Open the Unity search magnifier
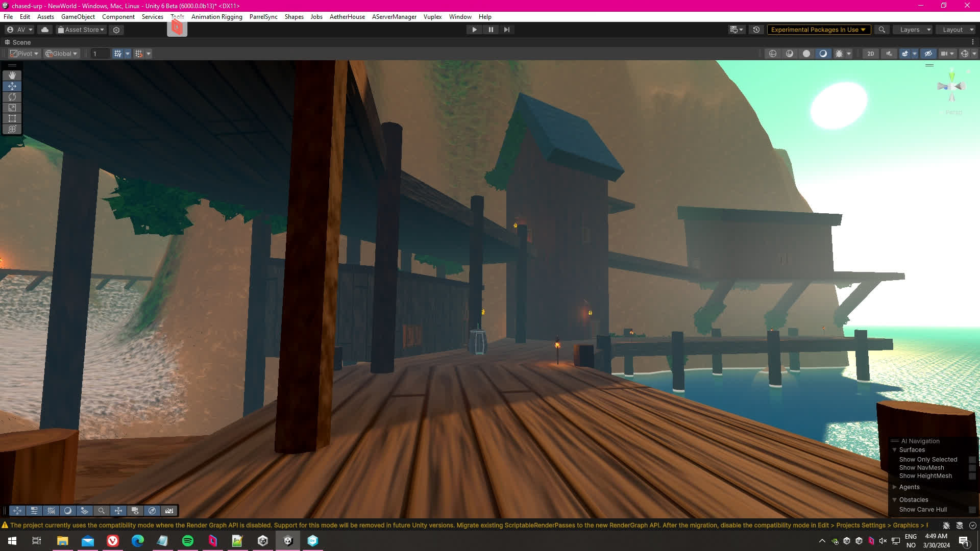Image resolution: width=980 pixels, height=551 pixels. 881,30
